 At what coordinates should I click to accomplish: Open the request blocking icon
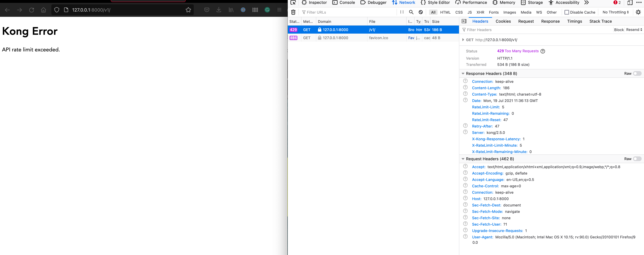click(x=421, y=12)
